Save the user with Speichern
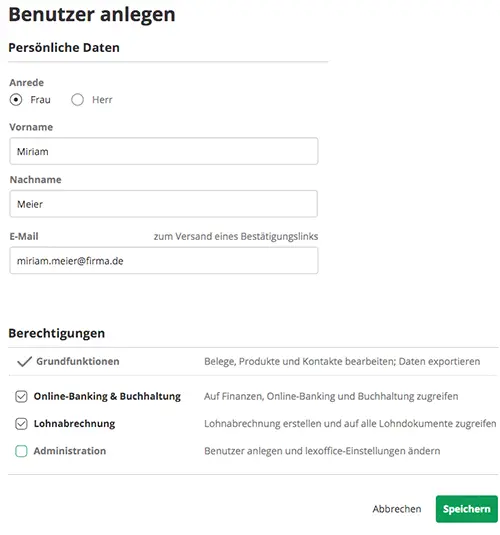Screen dimensions: 500x535 467,509
